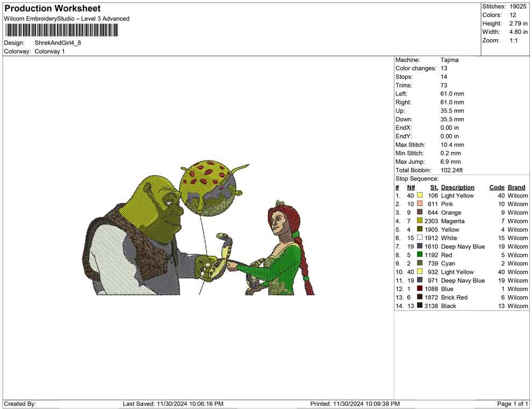
Task: Click the 'Printed: 11/30/2024 10:09:38 PM' footer
Action: pyautogui.click(x=355, y=404)
